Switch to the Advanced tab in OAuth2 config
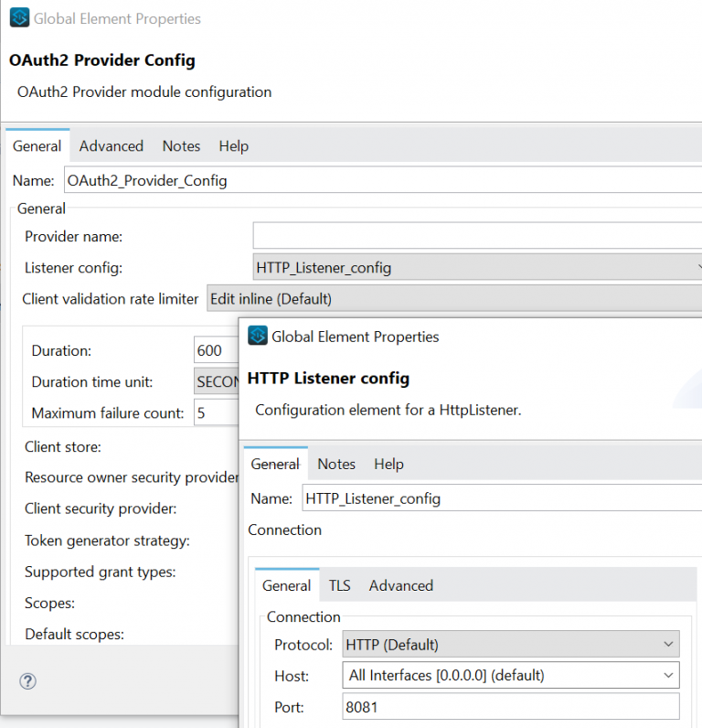 tap(111, 146)
